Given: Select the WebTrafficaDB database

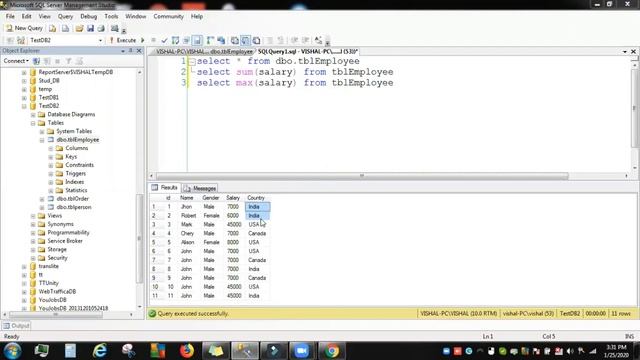Looking at the screenshot, I should [x=57, y=292].
